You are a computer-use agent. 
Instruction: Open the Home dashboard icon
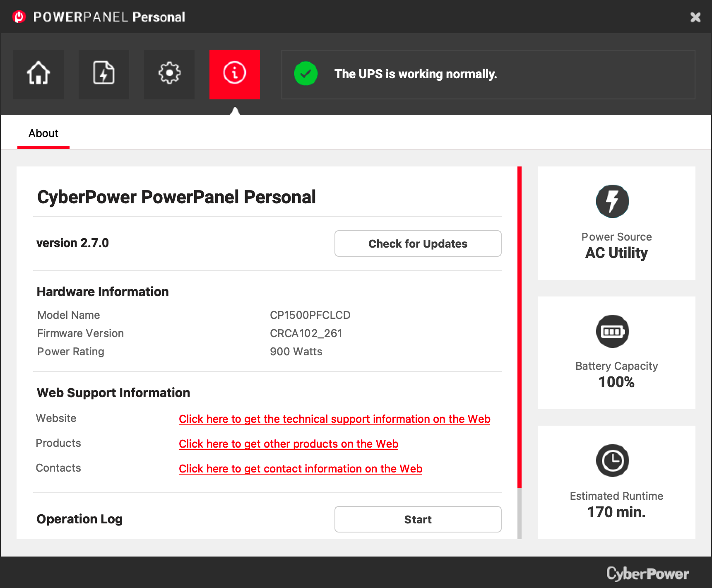[38, 74]
